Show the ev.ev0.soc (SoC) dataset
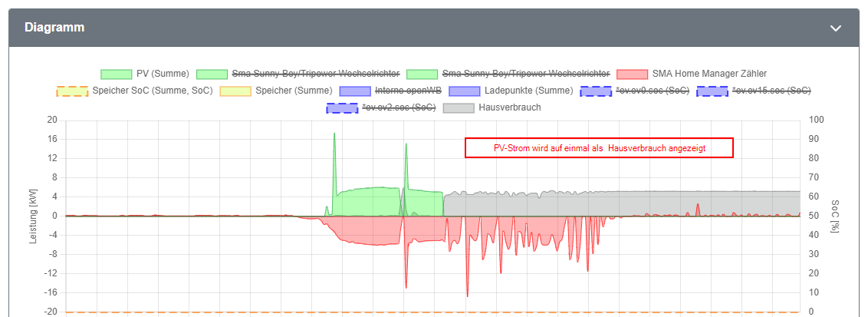 point(635,91)
